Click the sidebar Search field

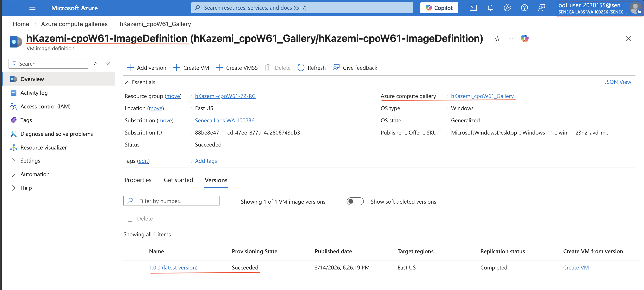coord(48,64)
